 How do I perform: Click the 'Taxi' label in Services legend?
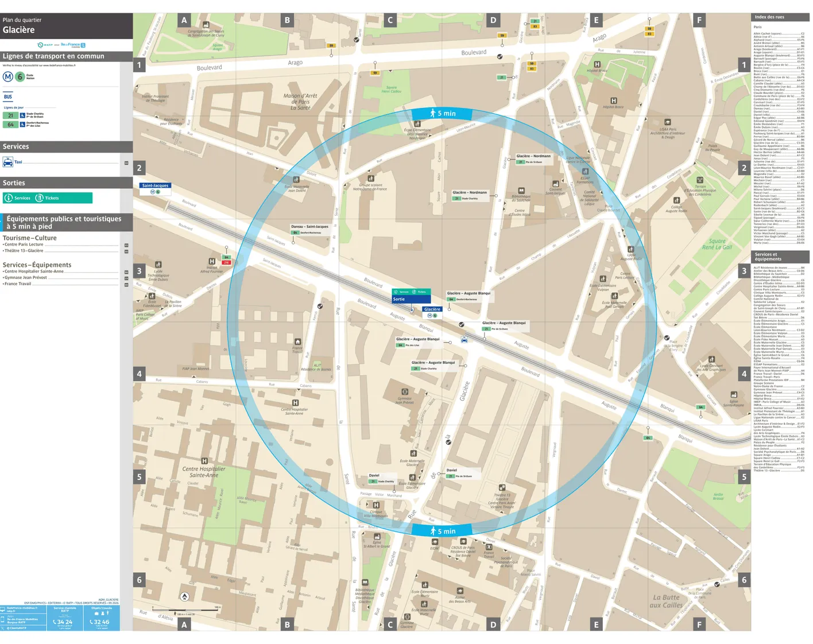[18, 162]
